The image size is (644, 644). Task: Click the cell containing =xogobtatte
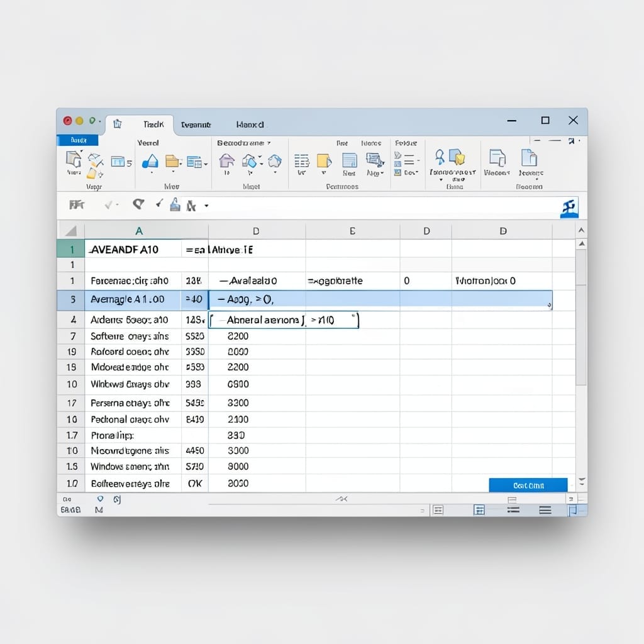[x=352, y=281]
